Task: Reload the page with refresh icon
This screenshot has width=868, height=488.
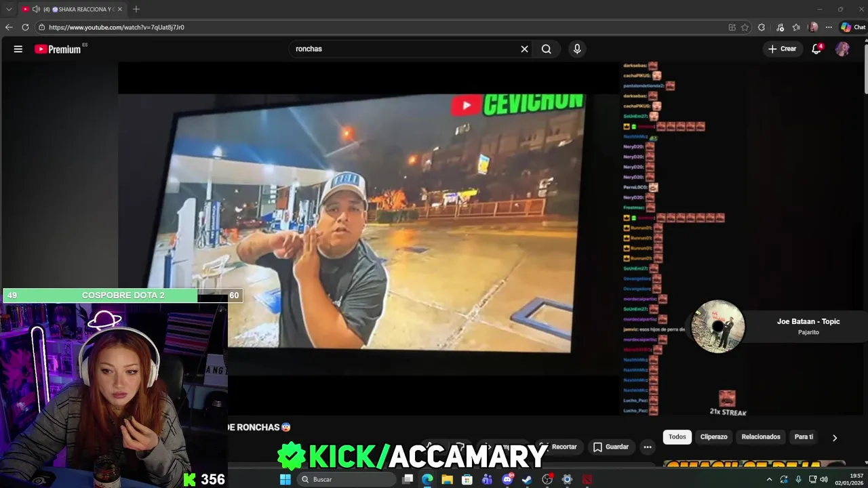Action: 25,27
